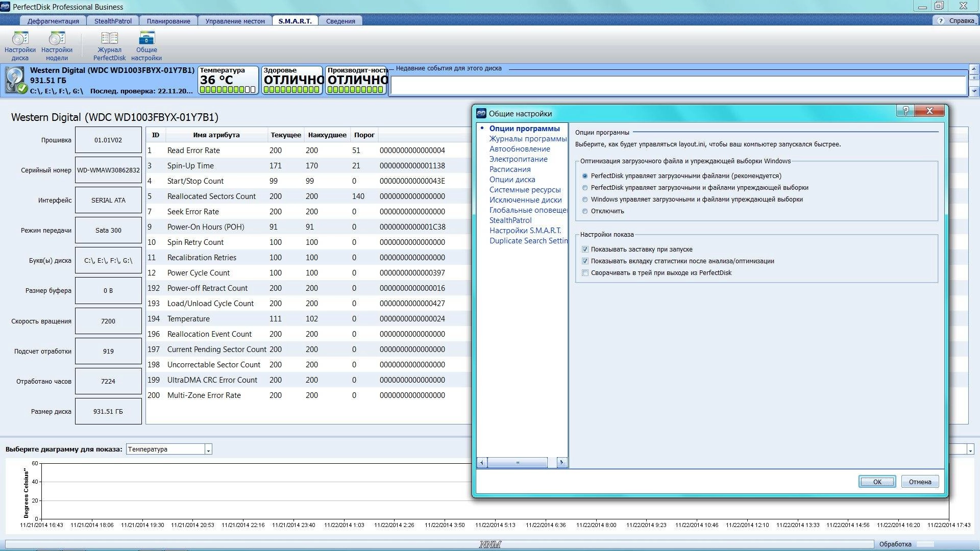Click the Отработано часов value 7224
The image size is (980, 551).
click(x=108, y=381)
